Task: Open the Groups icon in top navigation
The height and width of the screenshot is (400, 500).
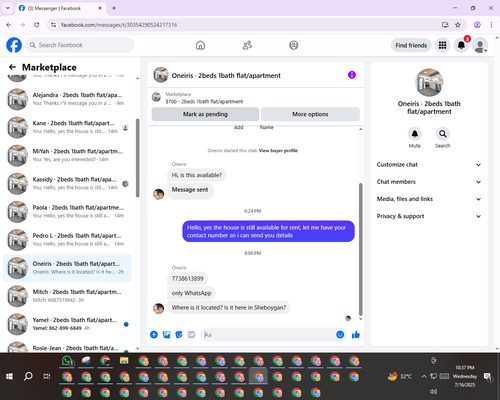Action: coord(294,45)
